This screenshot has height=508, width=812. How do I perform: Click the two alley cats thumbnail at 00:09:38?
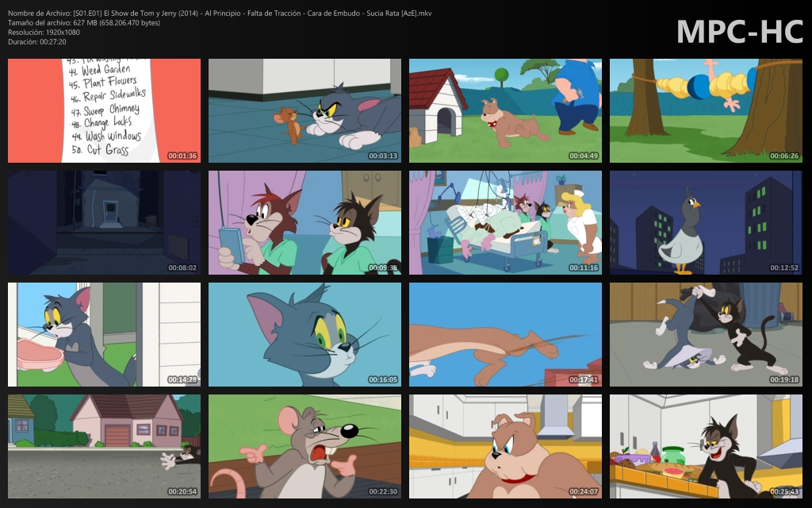pos(304,221)
